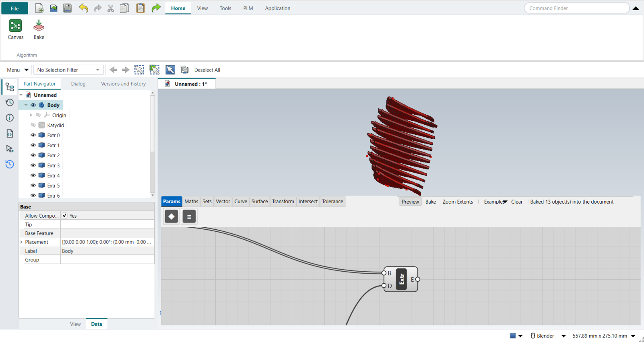Collapse the Body tree node
644x342 pixels.
pos(26,105)
